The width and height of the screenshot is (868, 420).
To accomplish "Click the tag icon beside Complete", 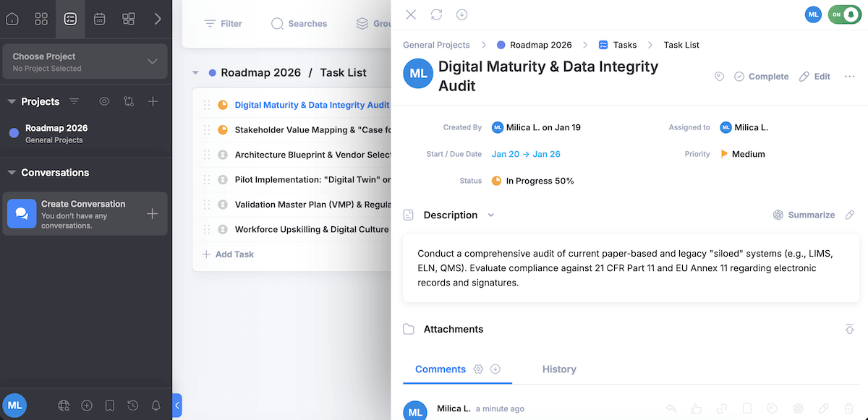I will 719,77.
